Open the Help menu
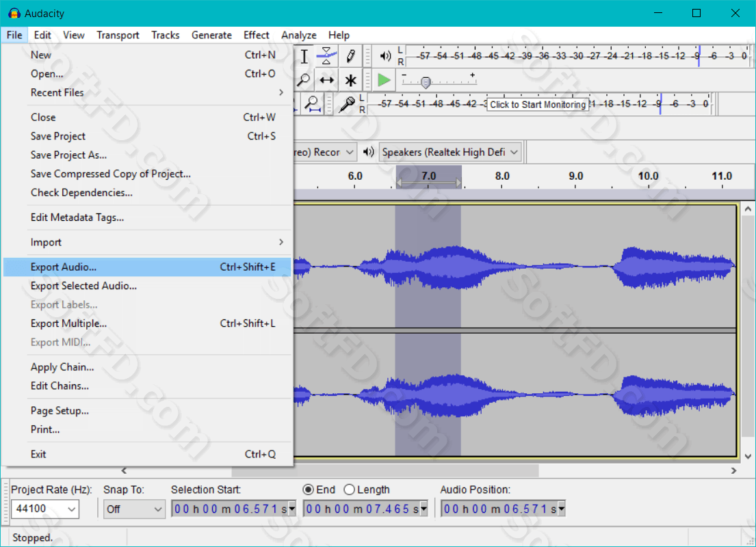The height and width of the screenshot is (547, 756). 339,35
